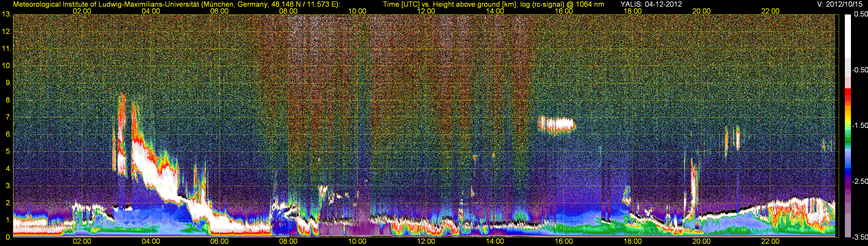Viewport: 868px width, 246px height.
Task: Click the colorbar value '0.50'
Action: 860,14
